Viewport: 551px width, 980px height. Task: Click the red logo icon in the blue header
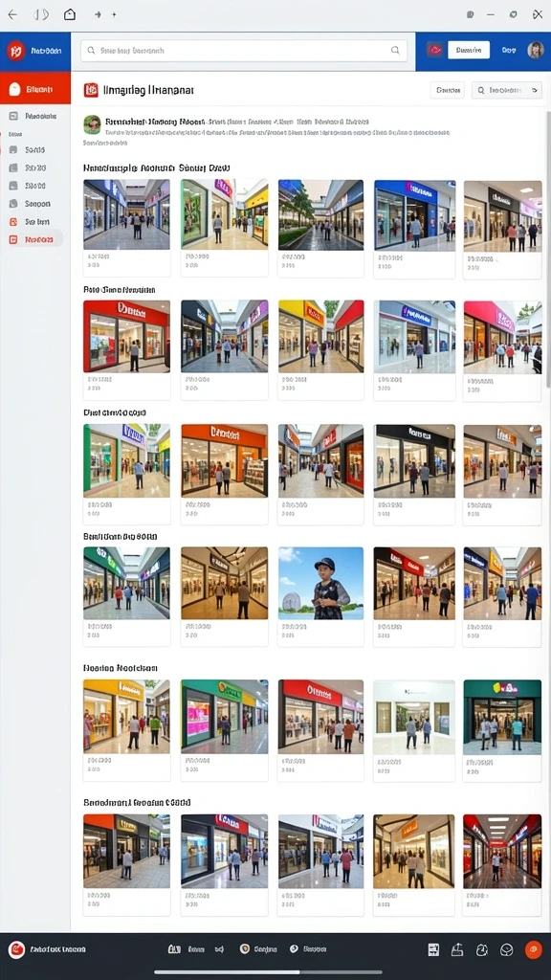click(15, 51)
